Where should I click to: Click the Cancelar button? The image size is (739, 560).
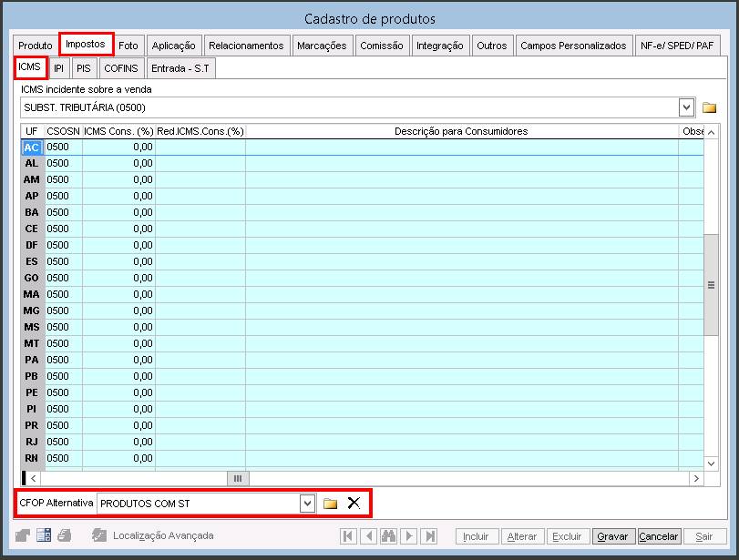pos(659,536)
